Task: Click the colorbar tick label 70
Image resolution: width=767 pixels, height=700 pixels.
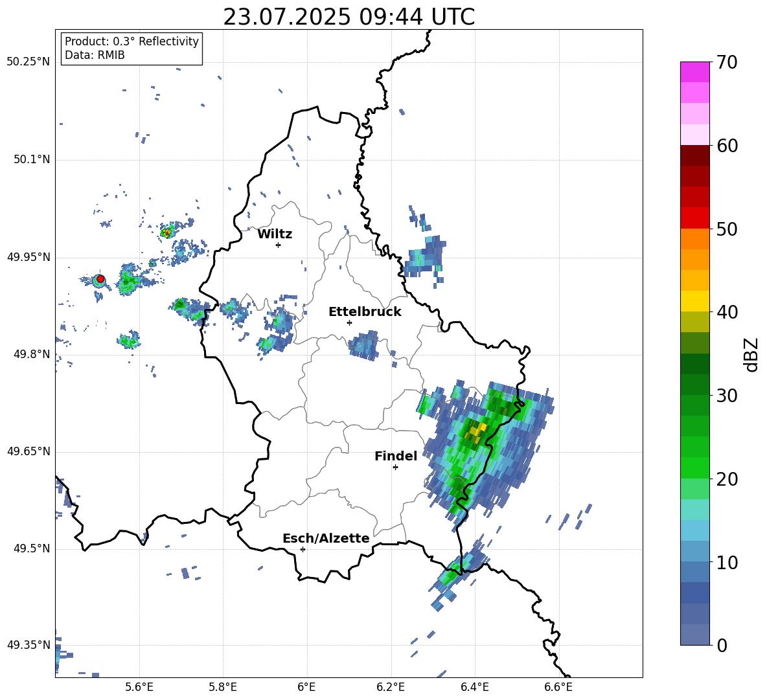Action: 727,62
